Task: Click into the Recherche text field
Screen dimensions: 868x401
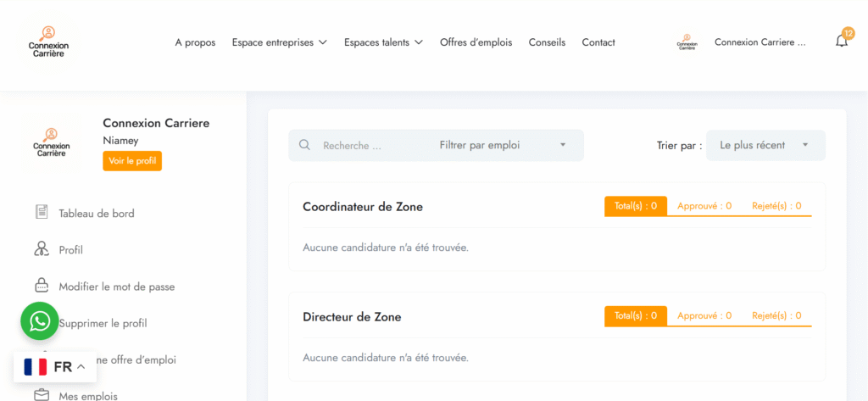Action: 369,146
